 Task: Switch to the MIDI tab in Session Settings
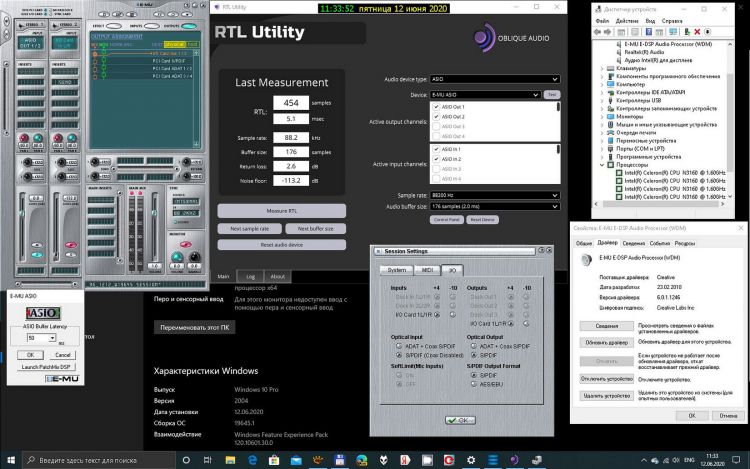coord(427,270)
